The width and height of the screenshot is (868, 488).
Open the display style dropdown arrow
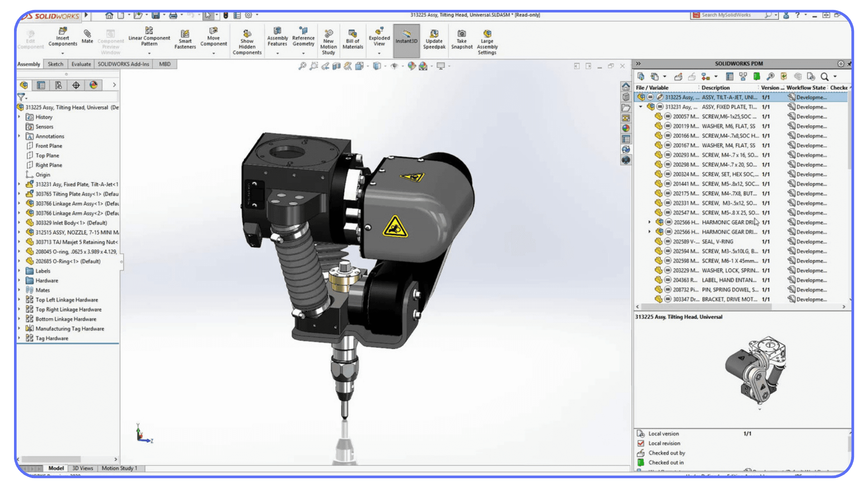385,66
